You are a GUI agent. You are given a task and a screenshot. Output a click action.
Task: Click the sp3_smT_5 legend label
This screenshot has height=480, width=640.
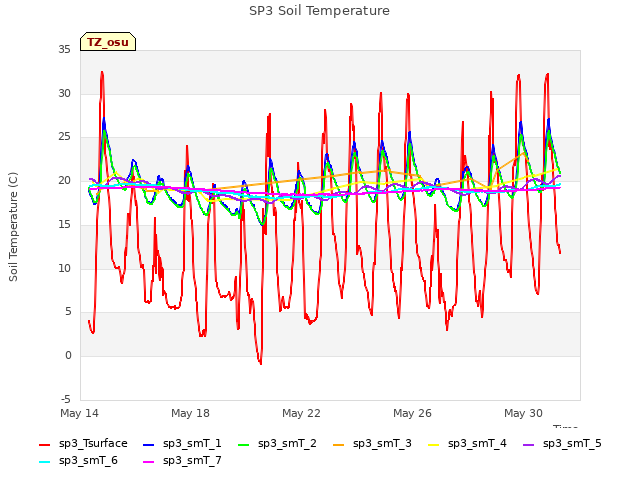pyautogui.click(x=572, y=444)
